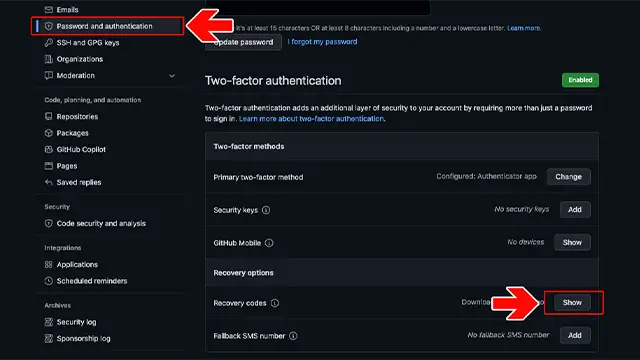
Task: Click the GitHub Copilot icon in sidebar
Action: tap(49, 149)
